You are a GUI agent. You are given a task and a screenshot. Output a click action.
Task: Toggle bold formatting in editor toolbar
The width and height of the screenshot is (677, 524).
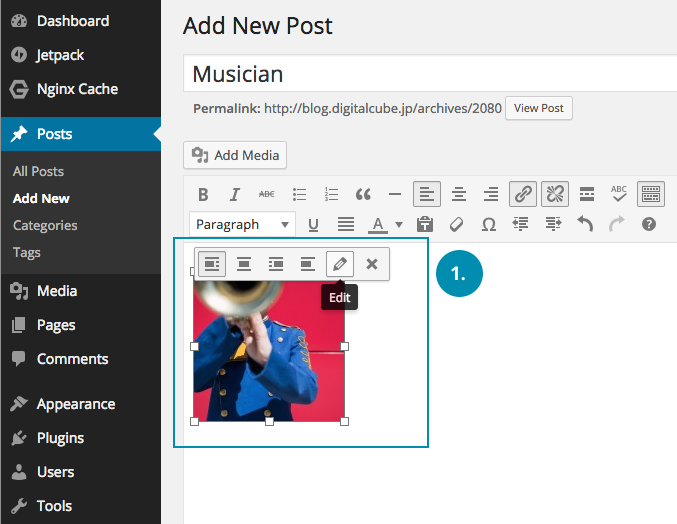point(203,194)
